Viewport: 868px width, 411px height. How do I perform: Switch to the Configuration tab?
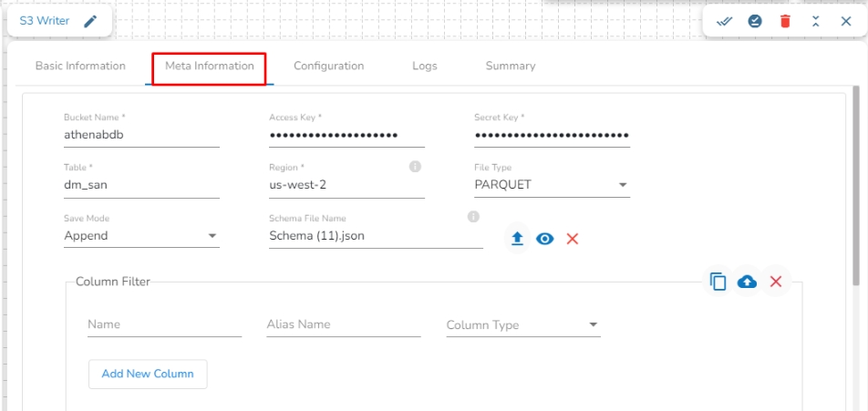pos(328,67)
